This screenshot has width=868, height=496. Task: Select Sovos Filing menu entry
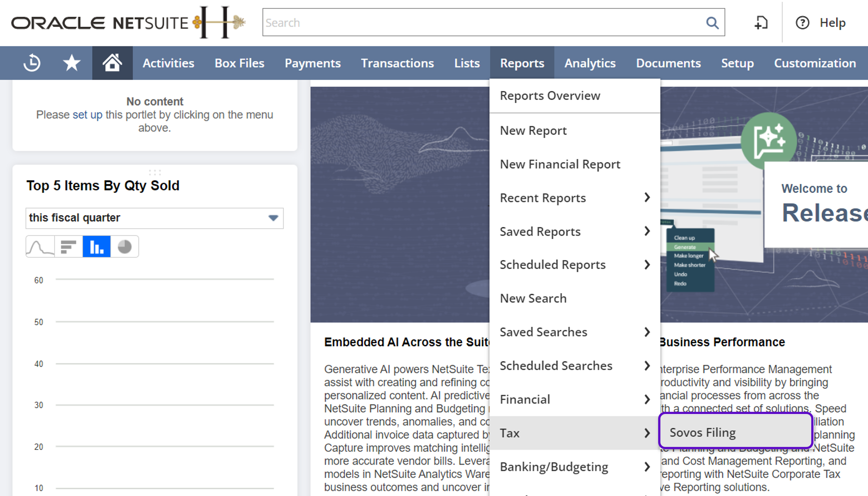pyautogui.click(x=702, y=433)
